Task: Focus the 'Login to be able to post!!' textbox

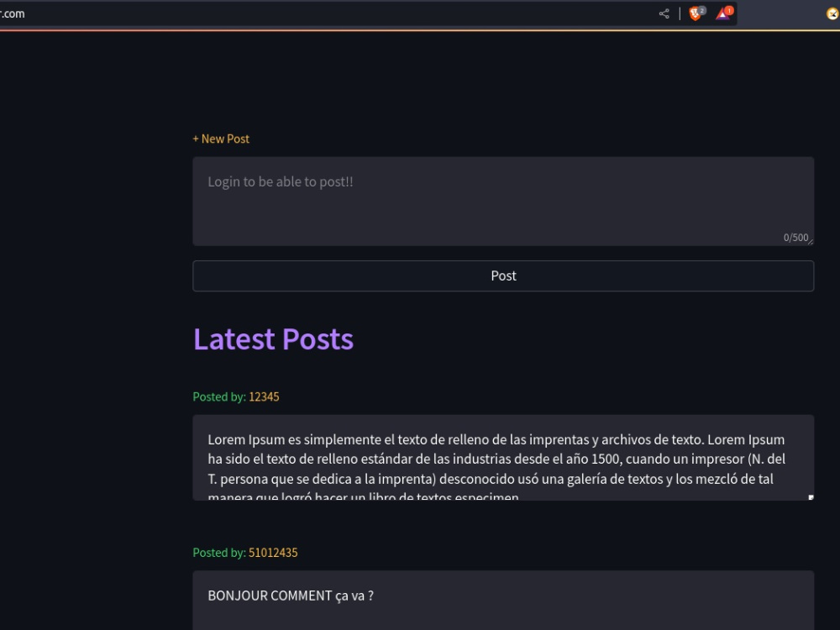Action: click(x=503, y=202)
